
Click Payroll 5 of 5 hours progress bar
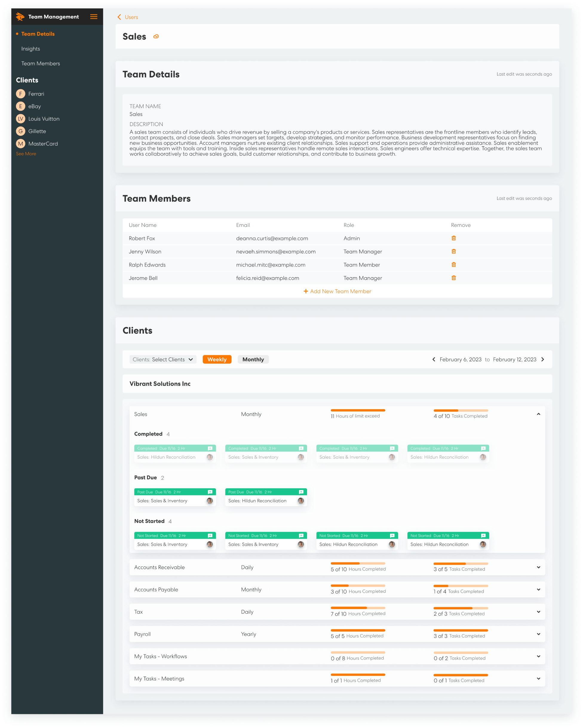click(x=358, y=630)
